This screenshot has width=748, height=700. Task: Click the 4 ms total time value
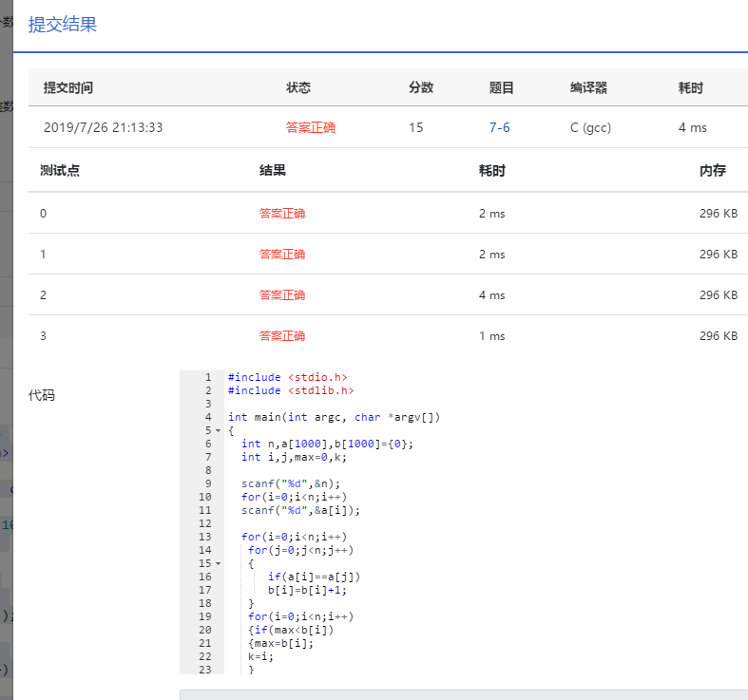coord(692,127)
